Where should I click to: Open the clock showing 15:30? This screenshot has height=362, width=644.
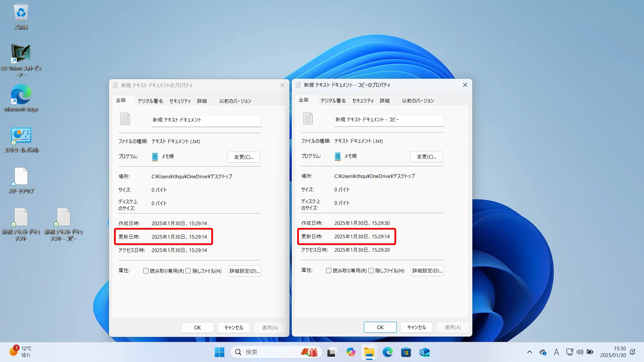pos(613,352)
